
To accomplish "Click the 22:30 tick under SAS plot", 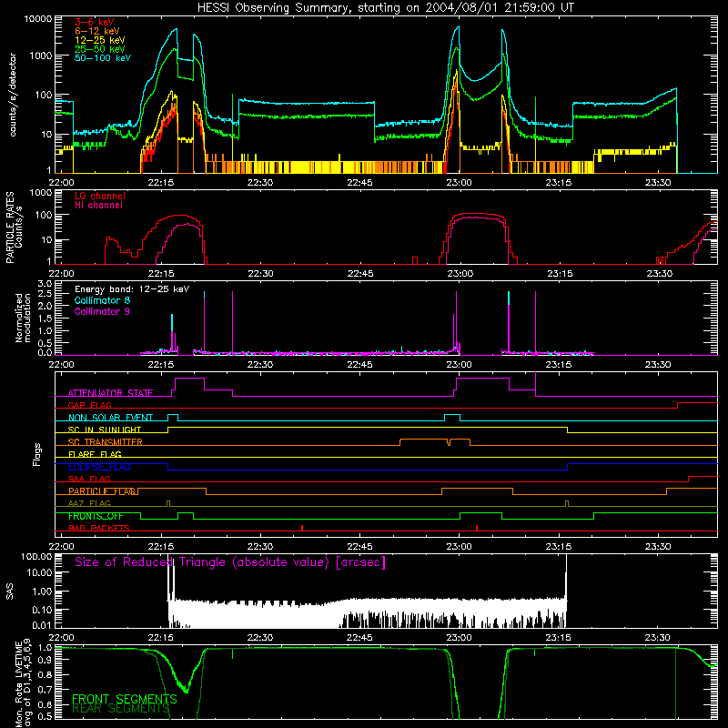I will pyautogui.click(x=260, y=638).
